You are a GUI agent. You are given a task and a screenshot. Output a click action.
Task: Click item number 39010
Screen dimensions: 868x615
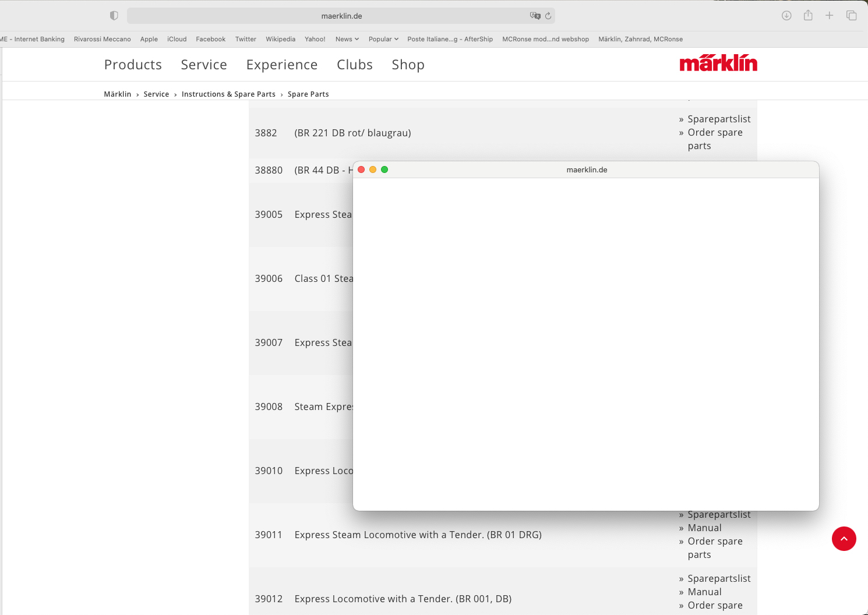point(269,471)
